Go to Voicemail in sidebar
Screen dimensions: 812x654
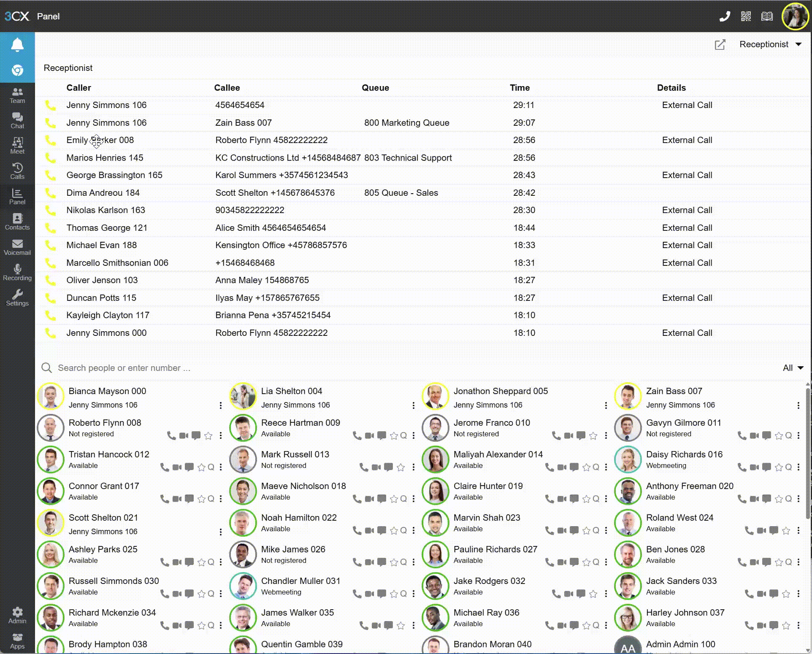point(17,248)
